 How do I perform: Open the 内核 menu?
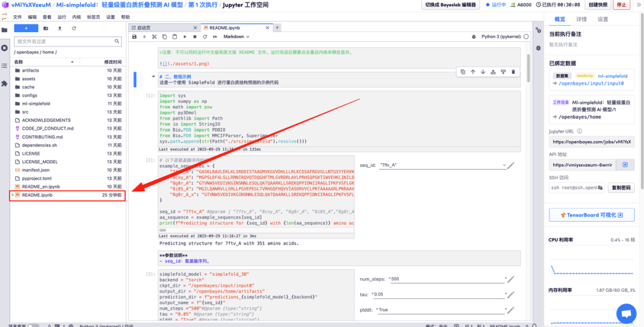[x=76, y=17]
